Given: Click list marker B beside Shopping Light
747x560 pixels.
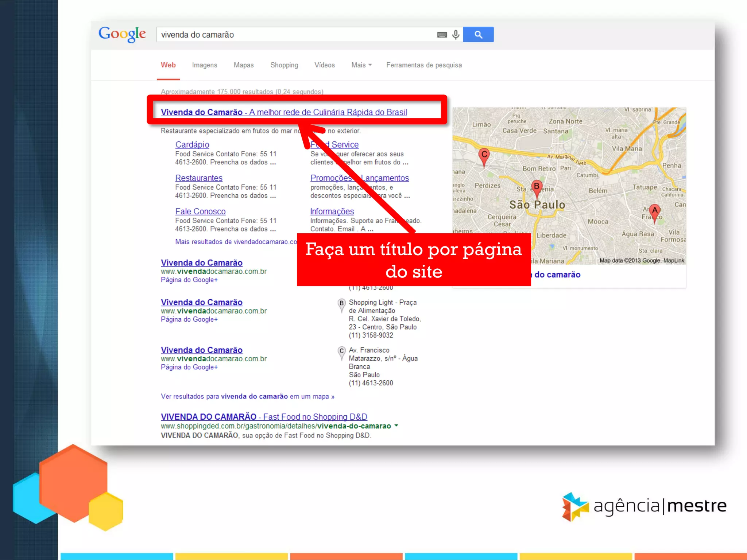Looking at the screenshot, I should (341, 306).
